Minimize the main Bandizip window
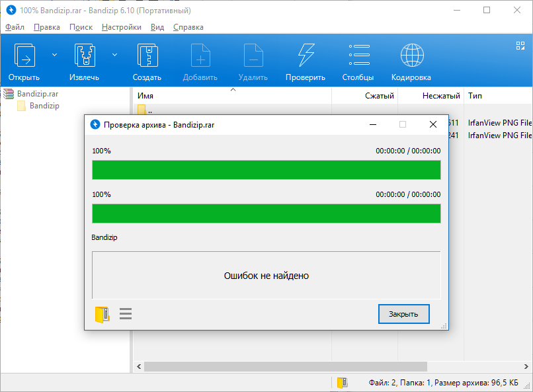This screenshot has width=533, height=392. [457, 10]
